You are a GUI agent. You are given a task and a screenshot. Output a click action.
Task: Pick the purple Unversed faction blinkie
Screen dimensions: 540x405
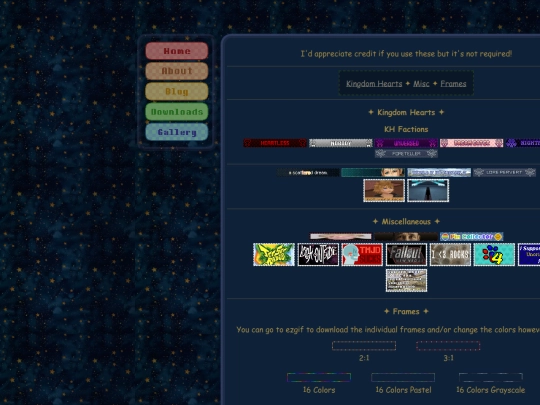(406, 143)
